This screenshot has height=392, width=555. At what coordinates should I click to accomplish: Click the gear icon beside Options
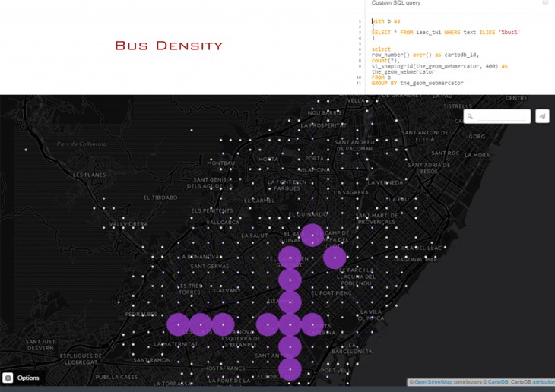tap(8, 378)
